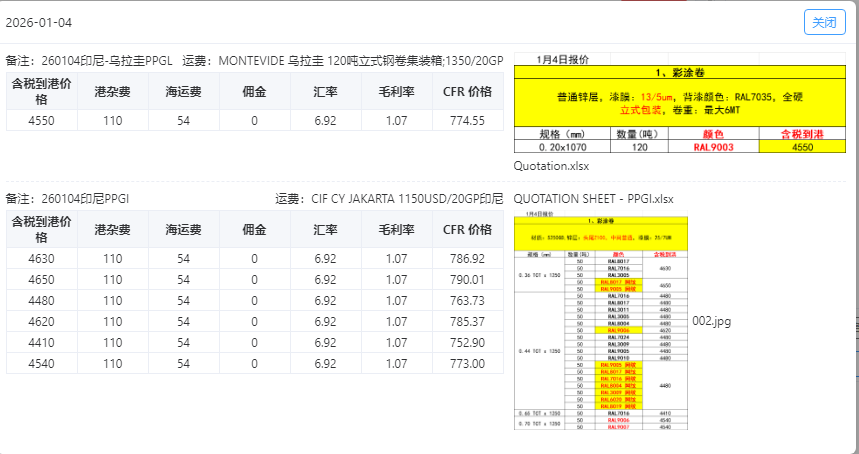
Task: Click the 关闭 button to close dialog
Action: pyautogui.click(x=824, y=23)
